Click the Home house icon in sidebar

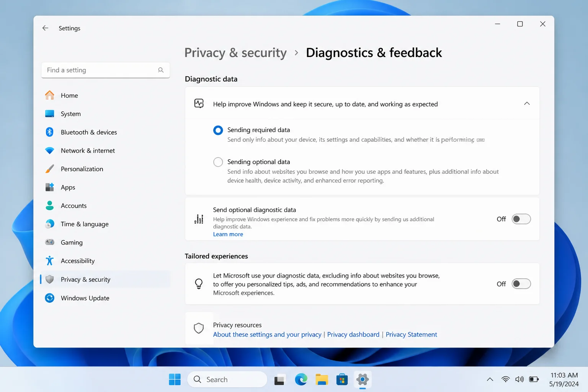49,95
